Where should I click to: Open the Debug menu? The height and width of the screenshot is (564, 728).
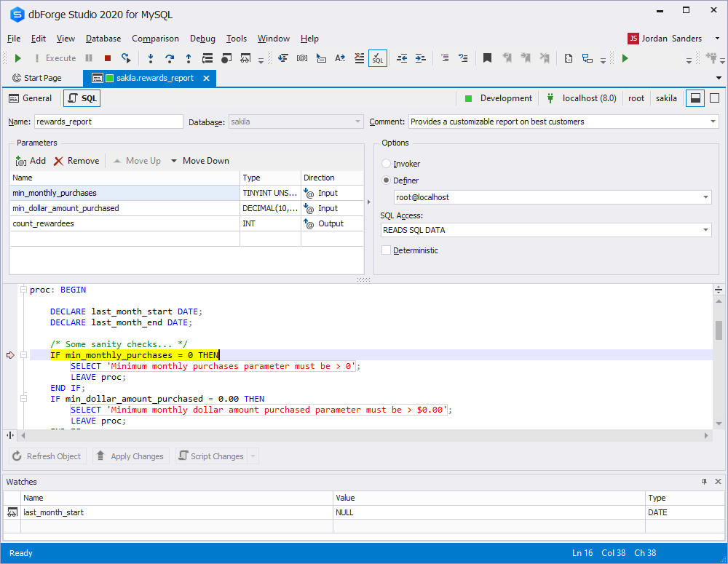[x=202, y=39]
